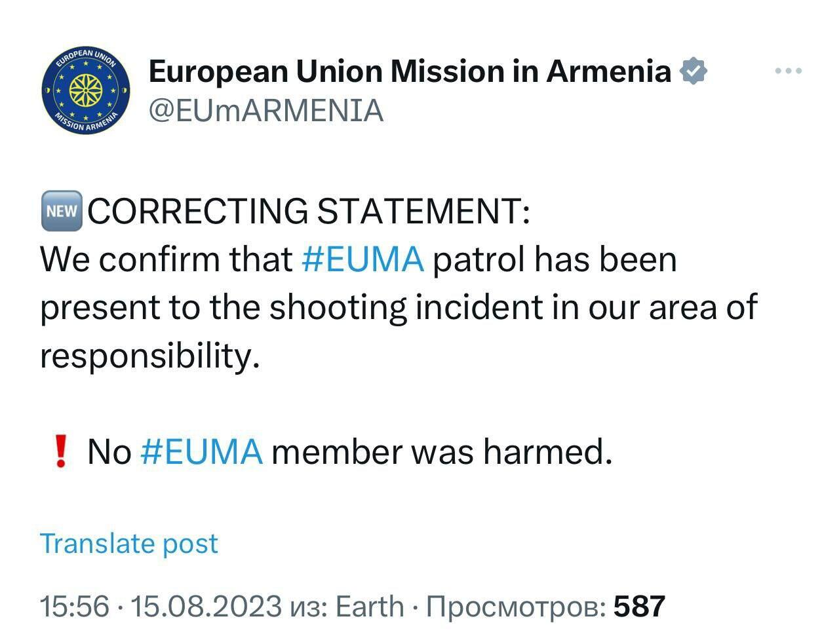
Task: Click the 587 views count
Action: 639,606
